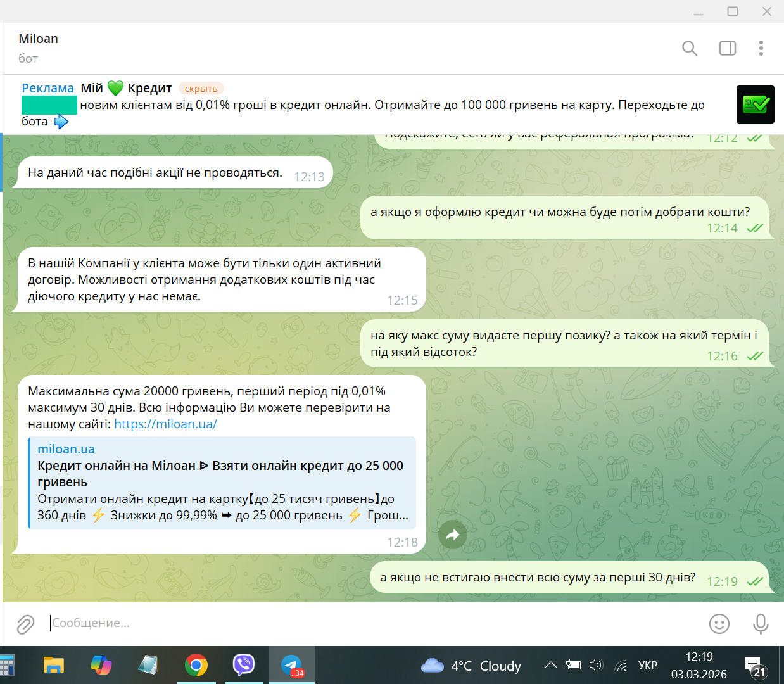Click the 12:15 message timestamp
The image size is (784, 684).
(x=403, y=300)
